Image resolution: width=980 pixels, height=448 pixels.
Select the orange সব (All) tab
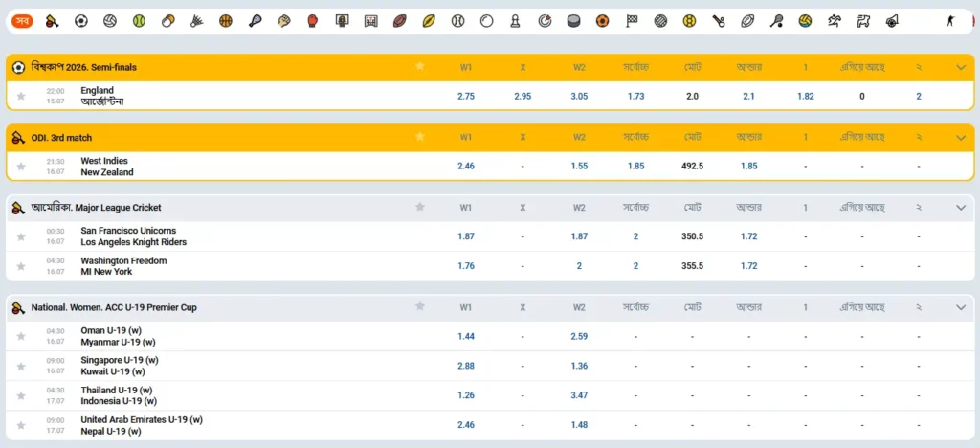(23, 21)
